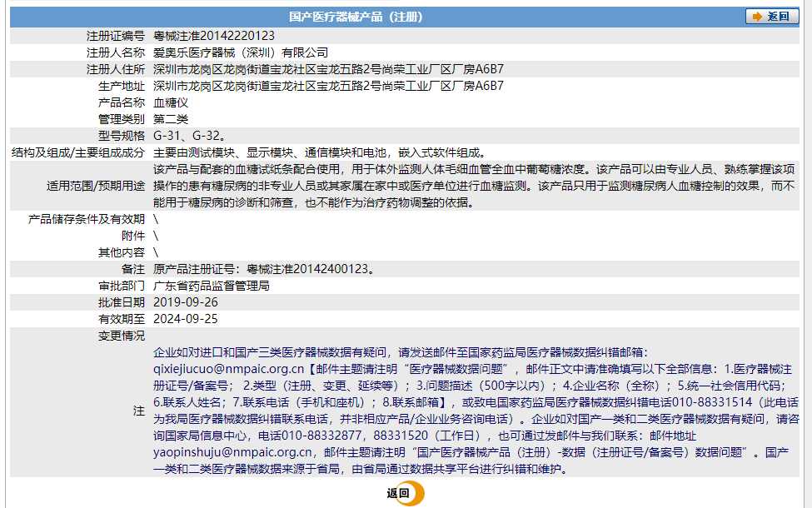Click phone number 010-88332877 in notice
Image resolution: width=812 pixels, height=508 pixels.
pyautogui.click(x=321, y=436)
